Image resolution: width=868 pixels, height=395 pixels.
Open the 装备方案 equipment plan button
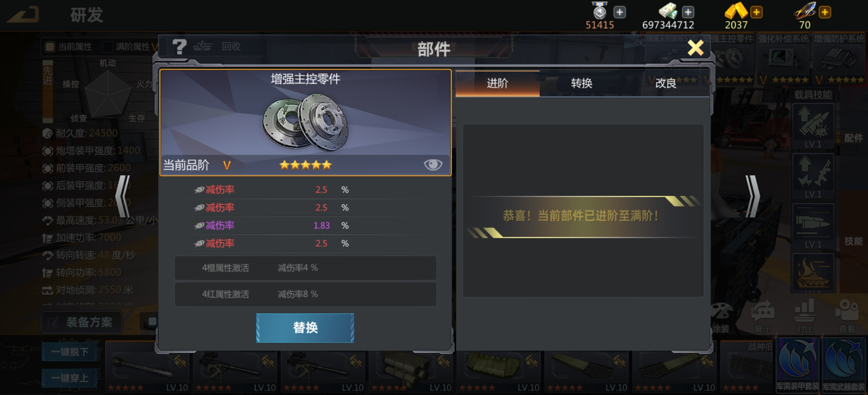click(x=82, y=322)
